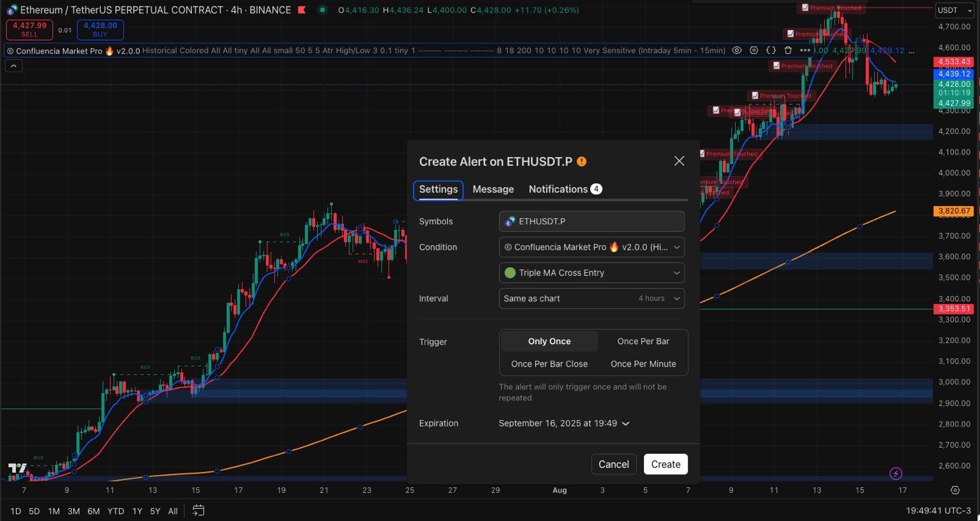The height and width of the screenshot is (521, 980).
Task: Click the green 4,427.99 axis label
Action: coord(954,103)
